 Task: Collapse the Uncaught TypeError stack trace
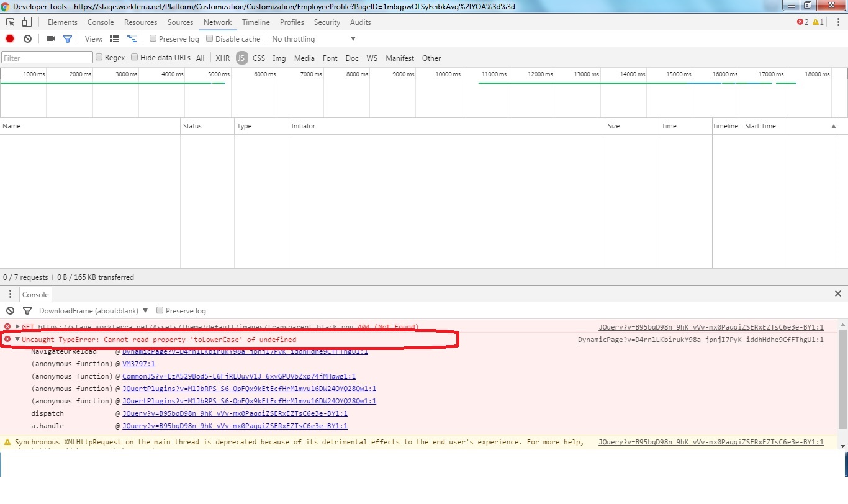17,340
